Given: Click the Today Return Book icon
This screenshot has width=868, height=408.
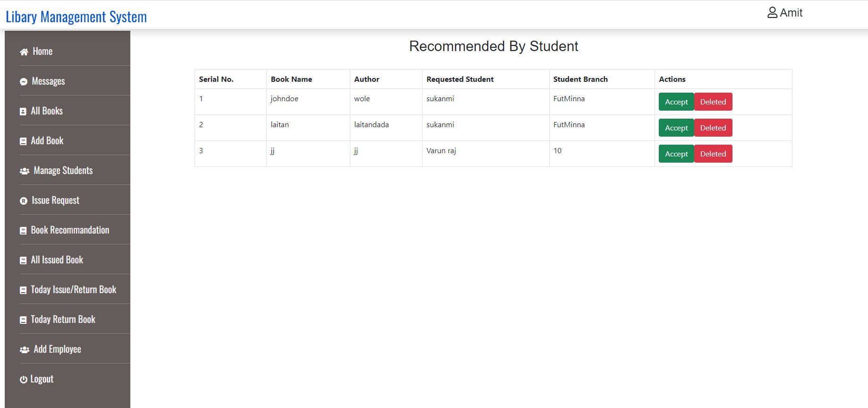Looking at the screenshot, I should pos(23,320).
